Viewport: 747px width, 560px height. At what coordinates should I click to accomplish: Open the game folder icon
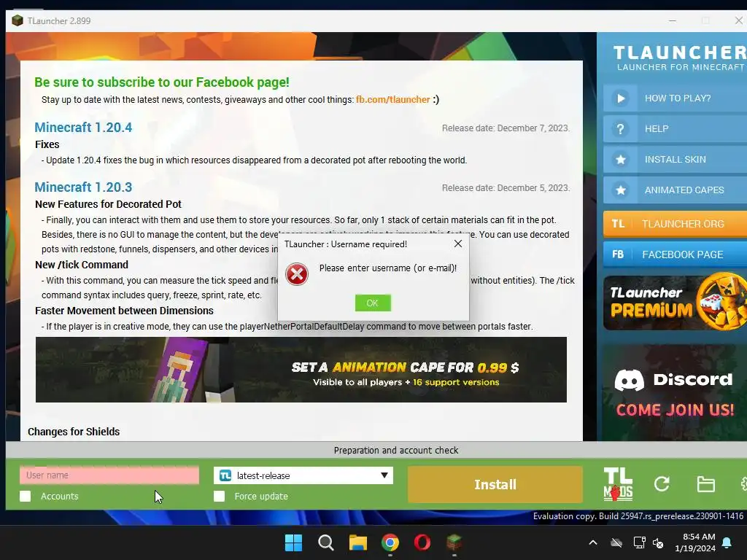pyautogui.click(x=705, y=484)
